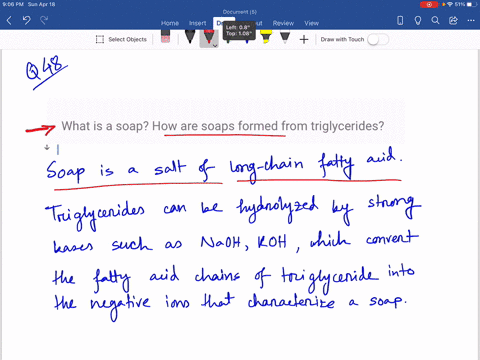This screenshot has height=360, width=480.
Task: Select the red pen
Action: click(209, 37)
